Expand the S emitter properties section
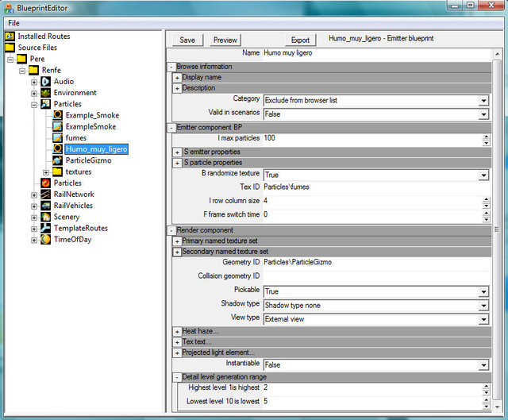Viewport: 508px width, 420px height. pos(177,152)
